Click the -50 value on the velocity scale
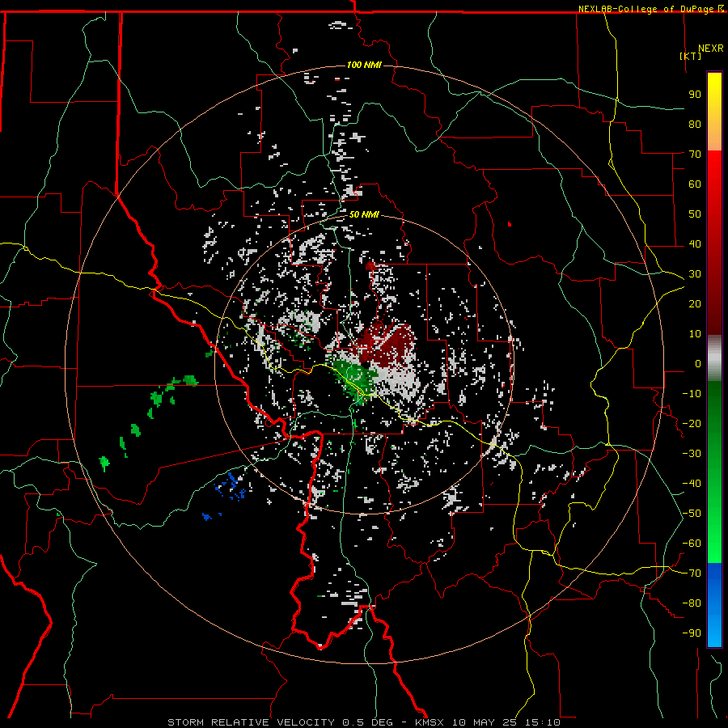Viewport: 728px width, 728px height. tap(692, 514)
